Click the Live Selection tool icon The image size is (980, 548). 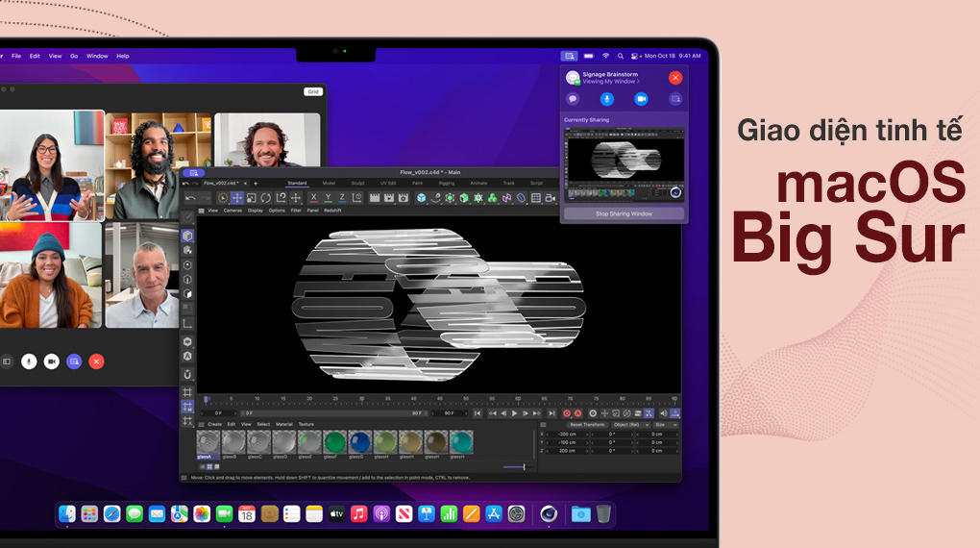click(x=223, y=198)
